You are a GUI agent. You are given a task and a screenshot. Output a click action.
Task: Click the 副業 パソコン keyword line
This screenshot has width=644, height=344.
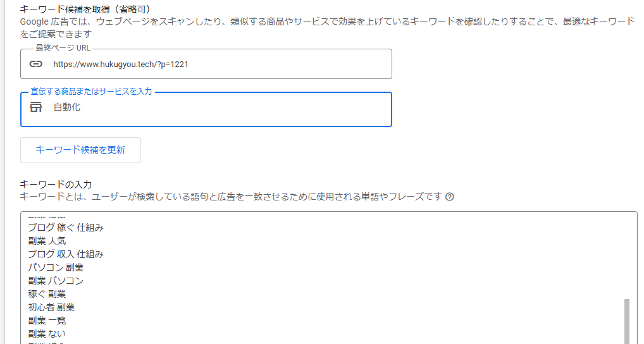click(x=56, y=281)
